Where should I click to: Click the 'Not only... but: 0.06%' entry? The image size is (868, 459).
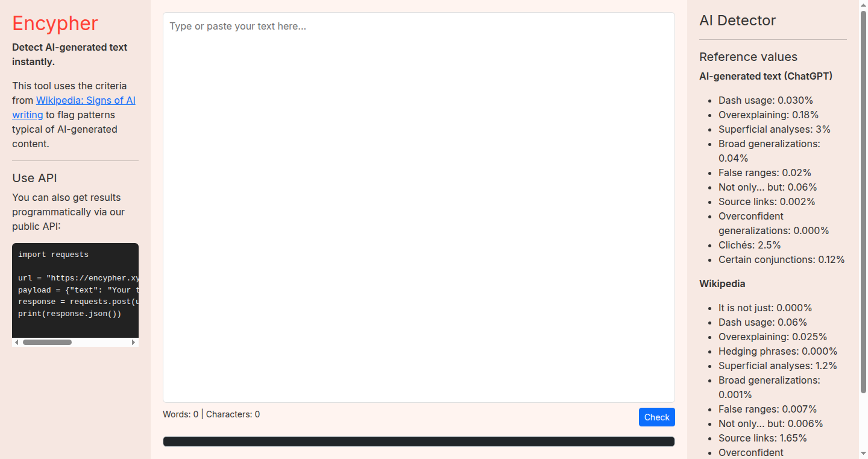point(768,187)
